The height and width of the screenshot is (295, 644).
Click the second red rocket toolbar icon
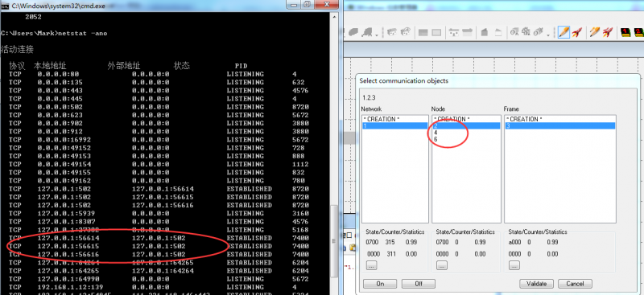tap(608, 32)
